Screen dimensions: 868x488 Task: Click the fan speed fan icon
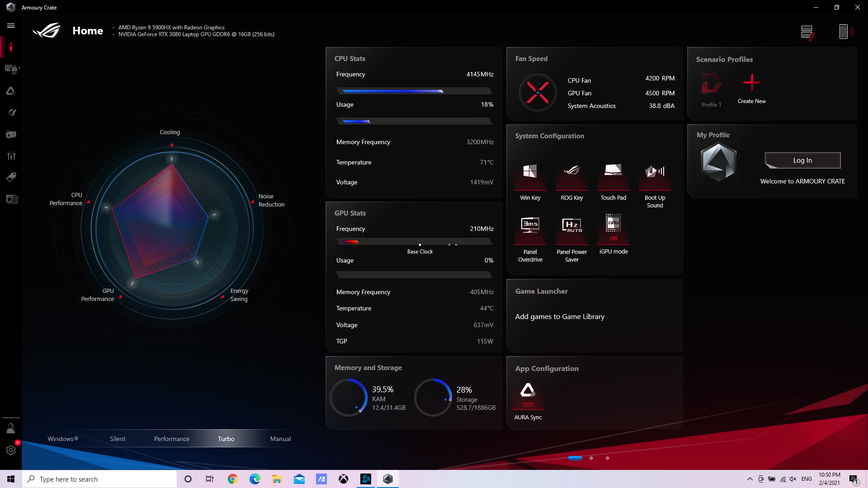pyautogui.click(x=538, y=93)
